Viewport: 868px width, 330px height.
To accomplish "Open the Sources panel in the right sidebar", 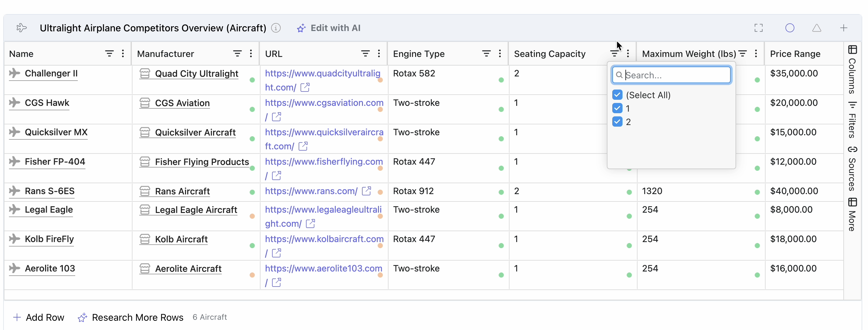I will click(x=853, y=169).
